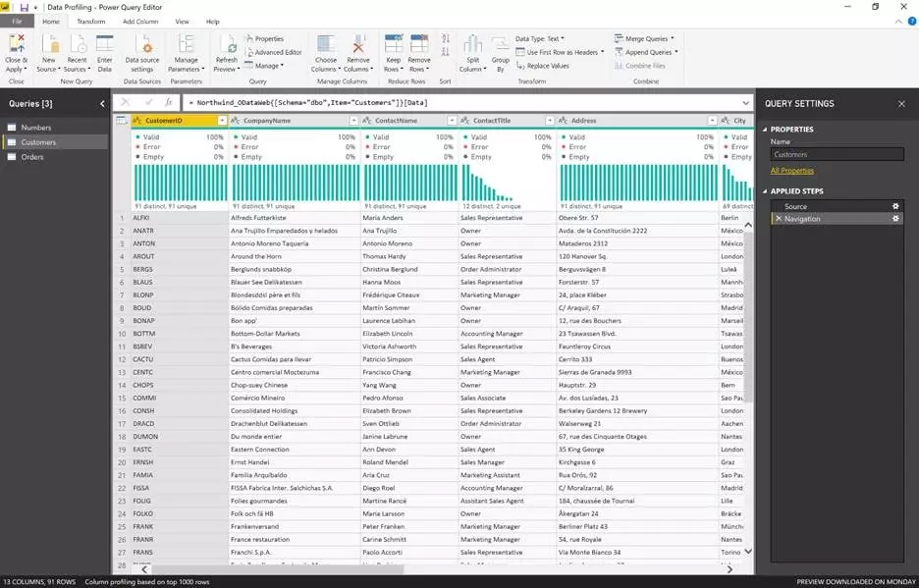Open settings gear for Navigation step
Viewport: 919px width, 588px height.
click(895, 219)
